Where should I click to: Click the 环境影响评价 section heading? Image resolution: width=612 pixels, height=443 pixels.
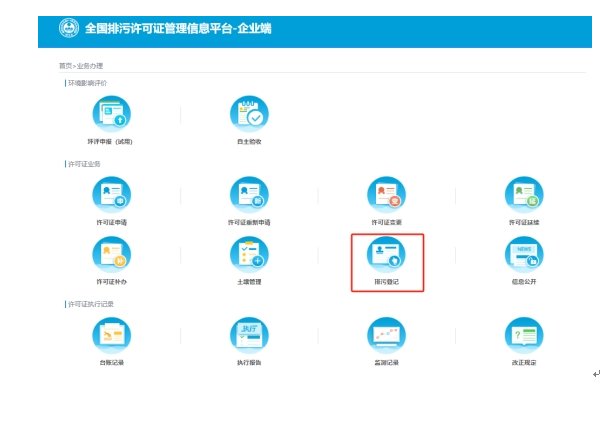pyautogui.click(x=87, y=83)
